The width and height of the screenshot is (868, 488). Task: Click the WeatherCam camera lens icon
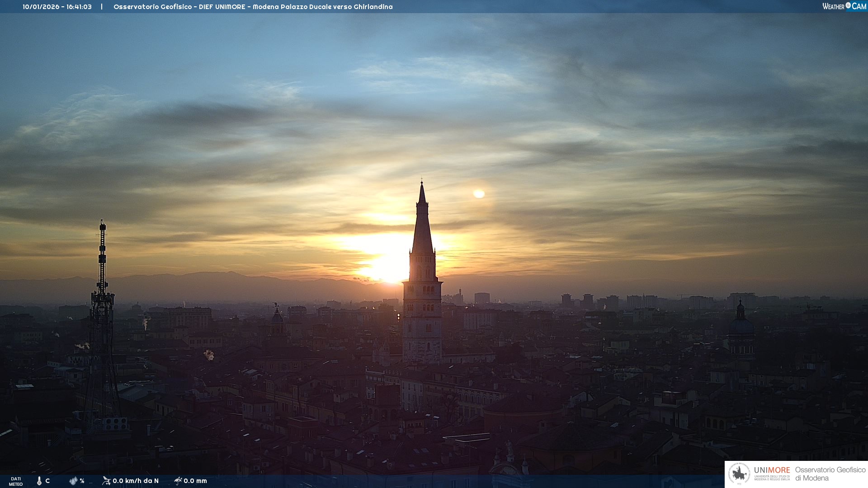coord(848,5)
